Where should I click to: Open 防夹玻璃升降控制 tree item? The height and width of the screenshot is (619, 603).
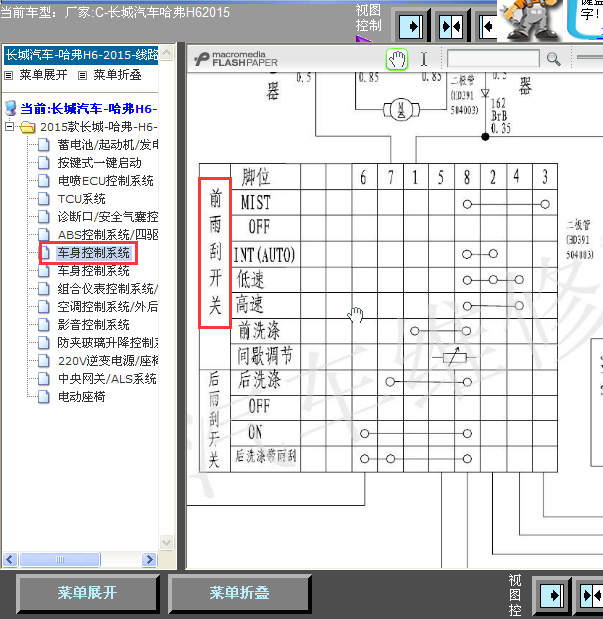pyautogui.click(x=107, y=343)
